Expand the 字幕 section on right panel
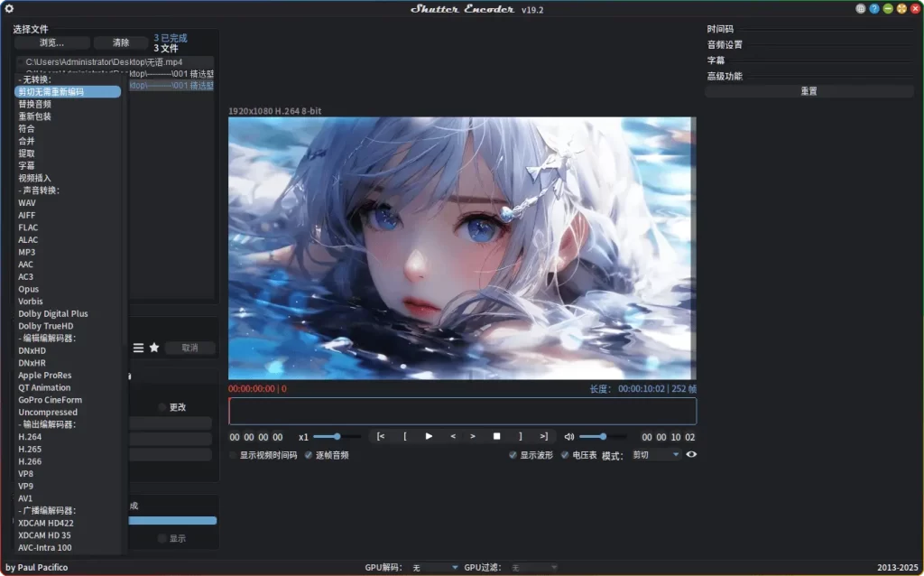924x576 pixels. pos(716,60)
